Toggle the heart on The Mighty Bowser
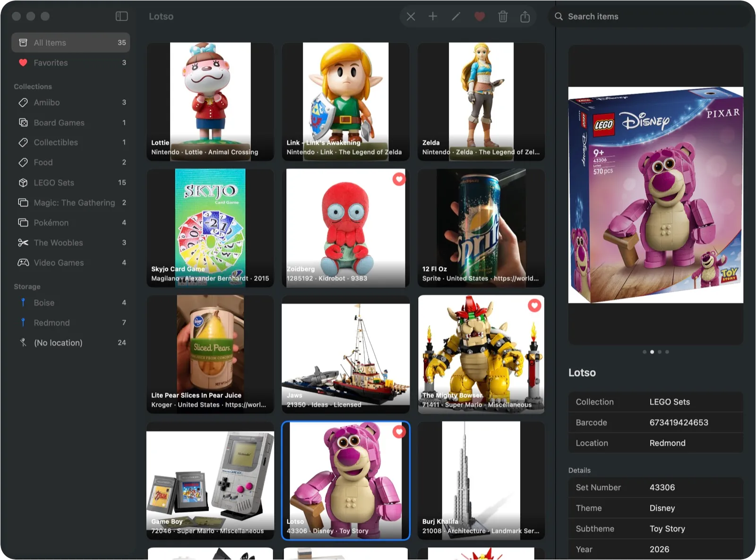The height and width of the screenshot is (560, 756). pyautogui.click(x=534, y=306)
